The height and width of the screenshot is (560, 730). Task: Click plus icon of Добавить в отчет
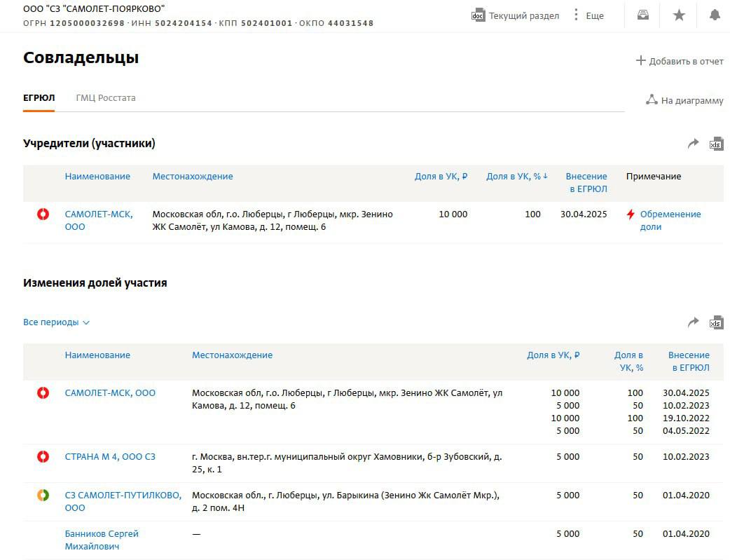click(x=640, y=60)
